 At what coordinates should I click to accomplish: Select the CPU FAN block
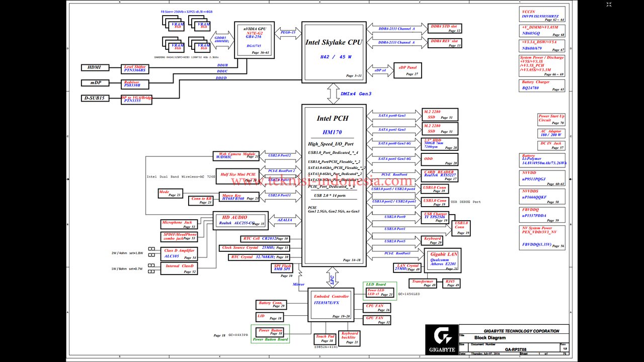(377, 308)
